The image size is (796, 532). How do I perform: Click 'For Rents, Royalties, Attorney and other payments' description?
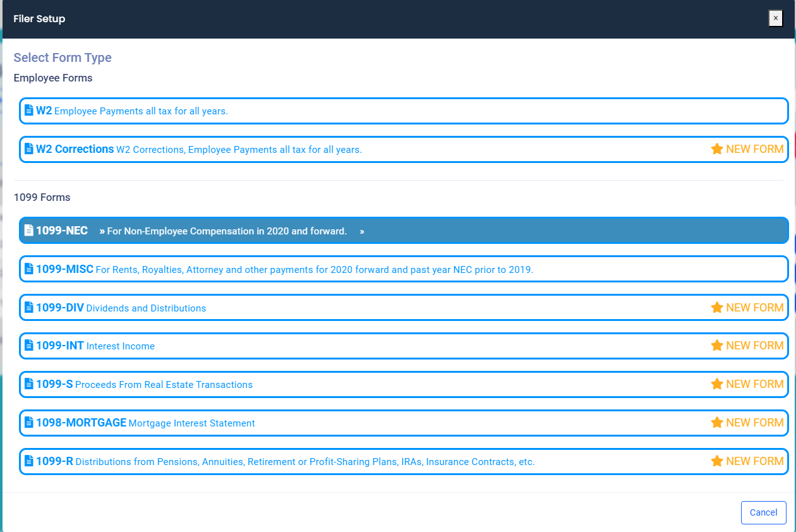tap(315, 270)
